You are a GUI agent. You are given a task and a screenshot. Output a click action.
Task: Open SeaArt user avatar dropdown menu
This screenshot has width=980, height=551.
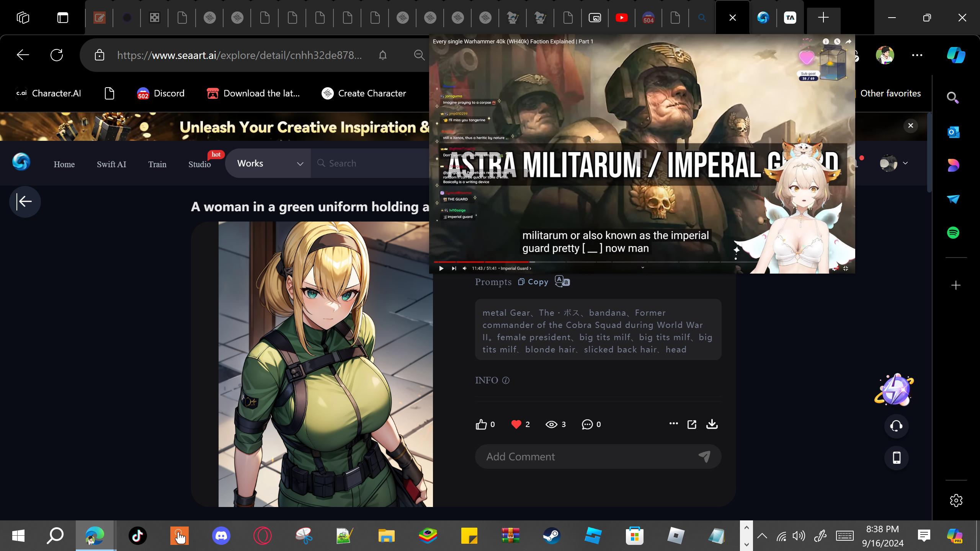click(x=894, y=163)
